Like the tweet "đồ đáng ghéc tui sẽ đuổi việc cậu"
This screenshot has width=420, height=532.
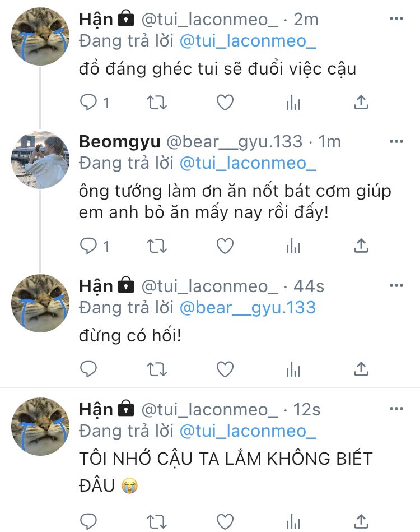point(225,102)
